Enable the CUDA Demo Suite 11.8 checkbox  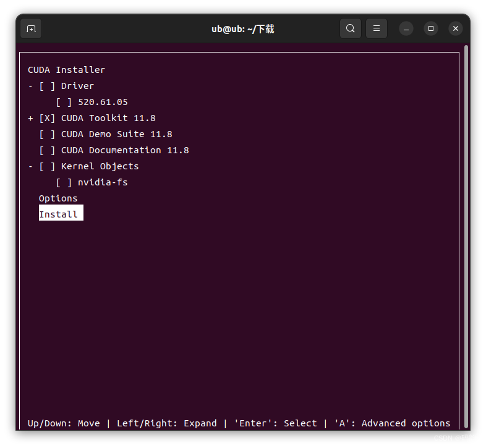tap(47, 134)
